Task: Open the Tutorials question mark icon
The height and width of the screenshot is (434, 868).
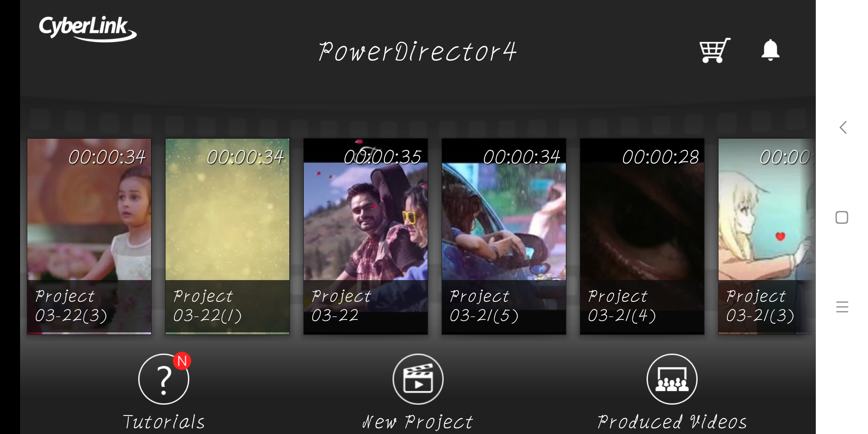Action: pyautogui.click(x=164, y=379)
